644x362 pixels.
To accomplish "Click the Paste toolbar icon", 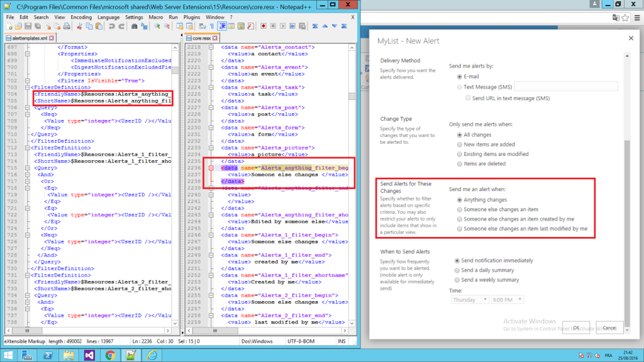I will 99,26.
